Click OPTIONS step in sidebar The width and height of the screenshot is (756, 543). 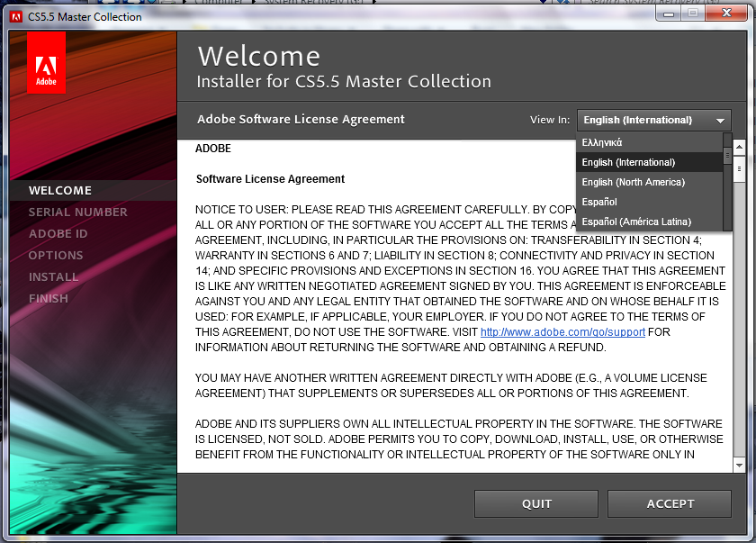coord(56,256)
